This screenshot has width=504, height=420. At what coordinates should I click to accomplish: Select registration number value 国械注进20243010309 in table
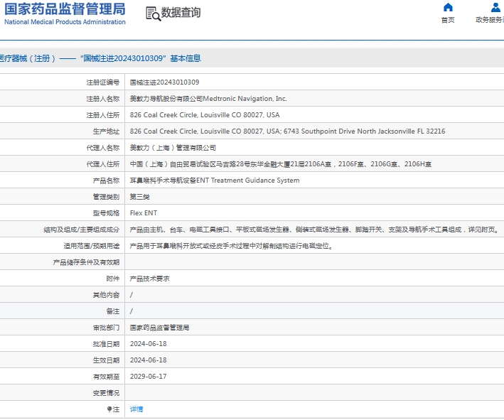tap(164, 82)
